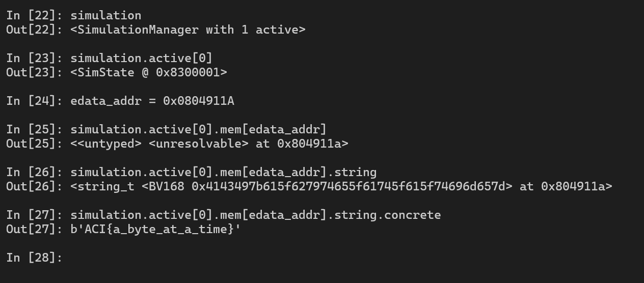Click the SimulationManager with 1 active output

pyautogui.click(x=188, y=30)
